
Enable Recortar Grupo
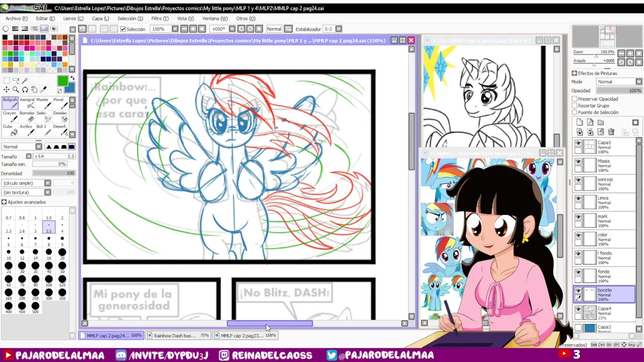click(575, 106)
